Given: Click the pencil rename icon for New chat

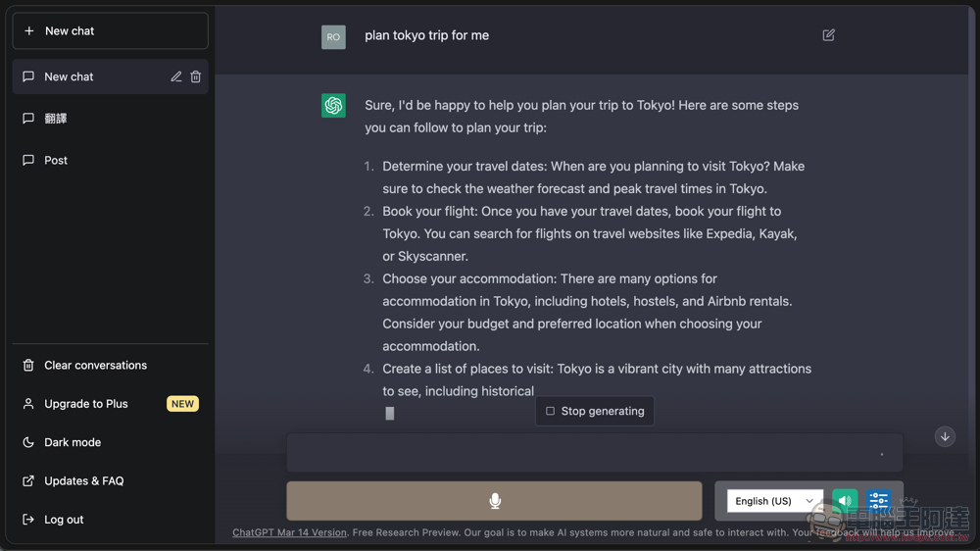Looking at the screenshot, I should 176,76.
